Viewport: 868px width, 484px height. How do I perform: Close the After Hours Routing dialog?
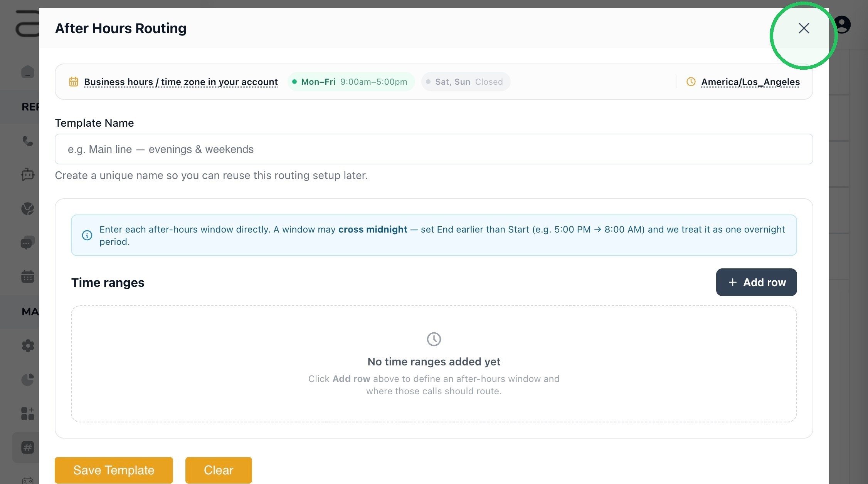click(804, 28)
